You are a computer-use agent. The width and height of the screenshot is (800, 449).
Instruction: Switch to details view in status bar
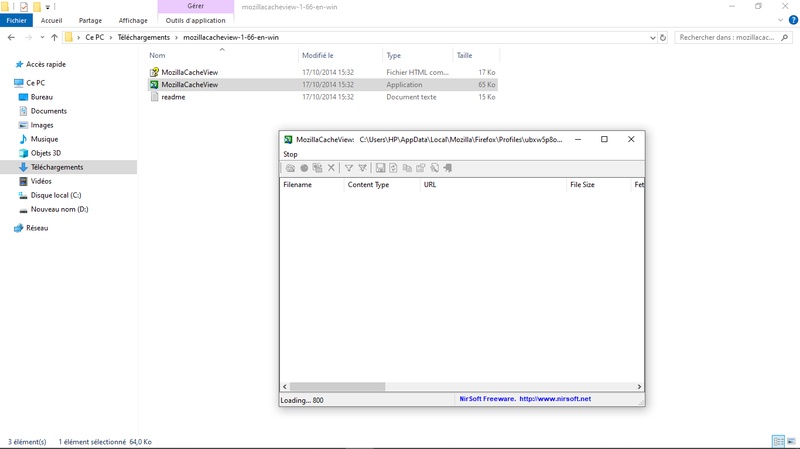click(778, 441)
